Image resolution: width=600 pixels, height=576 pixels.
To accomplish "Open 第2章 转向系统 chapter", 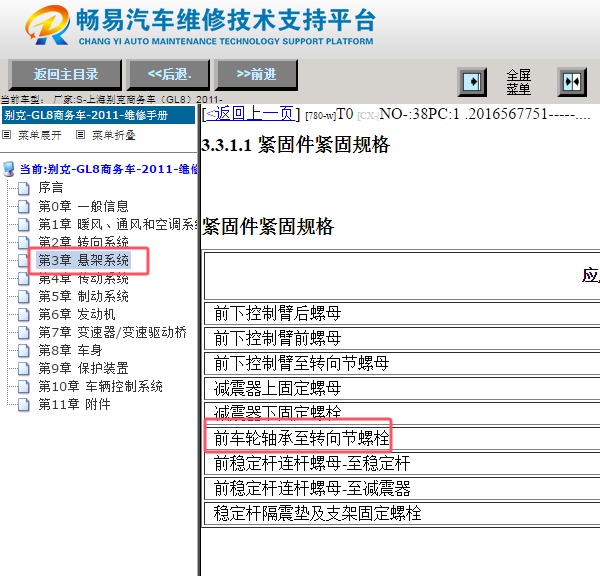I will click(83, 242).
